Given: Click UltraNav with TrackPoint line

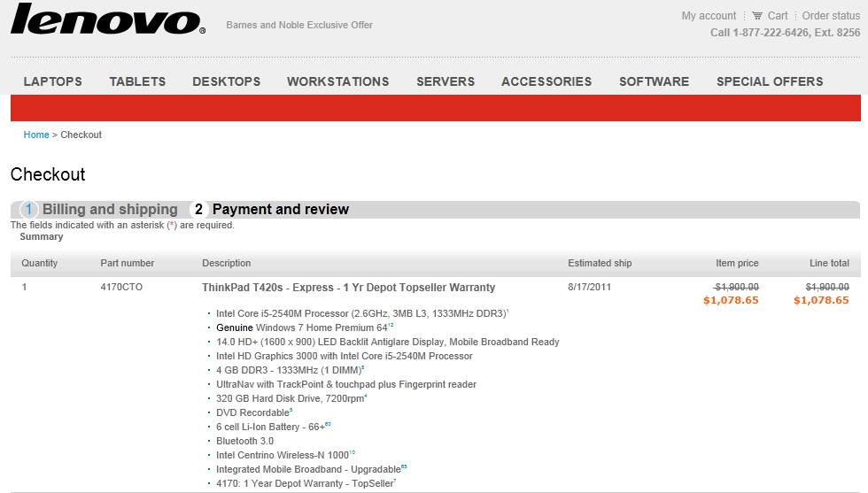Looking at the screenshot, I should tap(346, 384).
